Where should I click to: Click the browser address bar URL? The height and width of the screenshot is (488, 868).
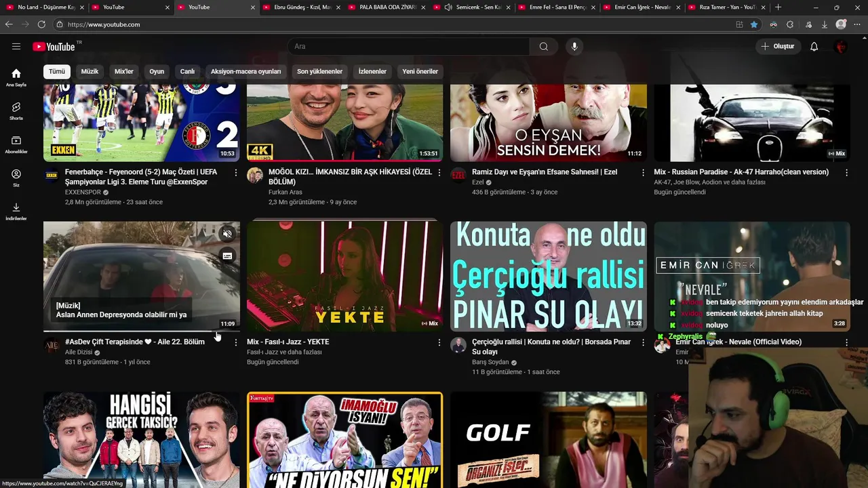pos(104,24)
